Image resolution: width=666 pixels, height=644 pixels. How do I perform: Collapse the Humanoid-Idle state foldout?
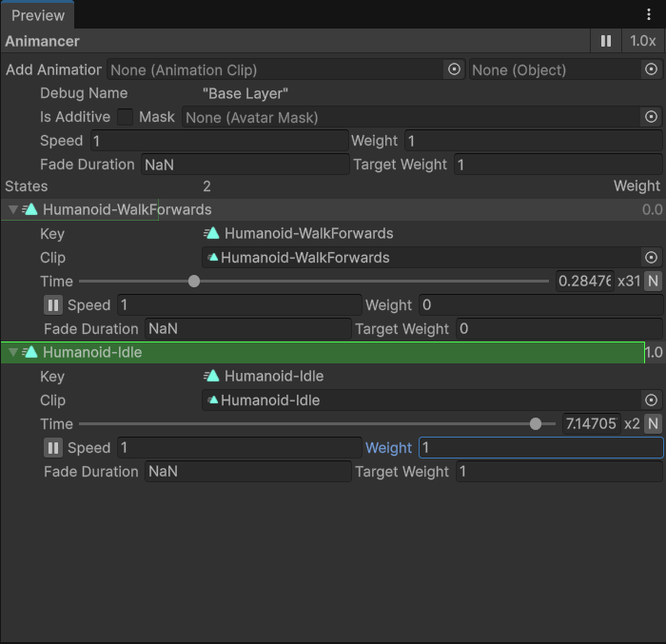tap(12, 352)
